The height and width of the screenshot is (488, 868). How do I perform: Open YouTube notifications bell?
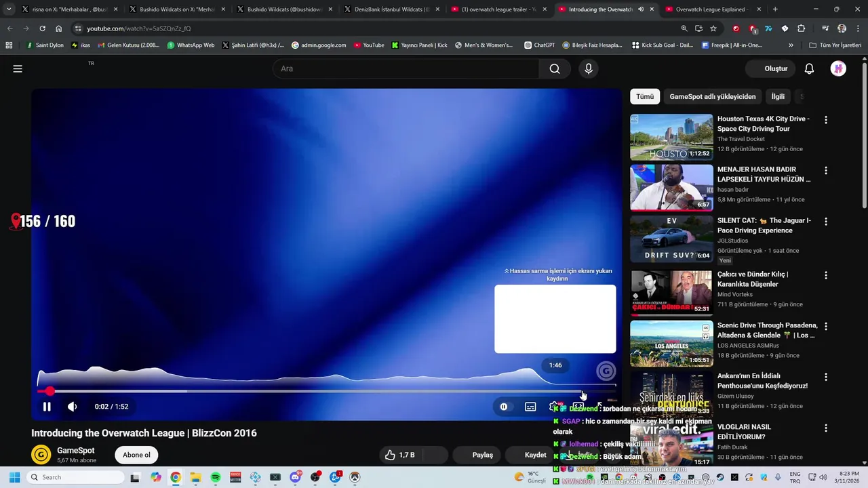809,68
